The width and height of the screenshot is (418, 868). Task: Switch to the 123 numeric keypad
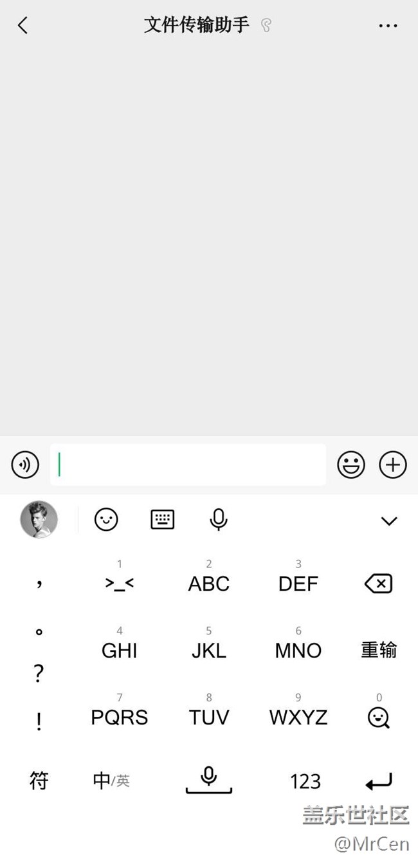click(305, 781)
